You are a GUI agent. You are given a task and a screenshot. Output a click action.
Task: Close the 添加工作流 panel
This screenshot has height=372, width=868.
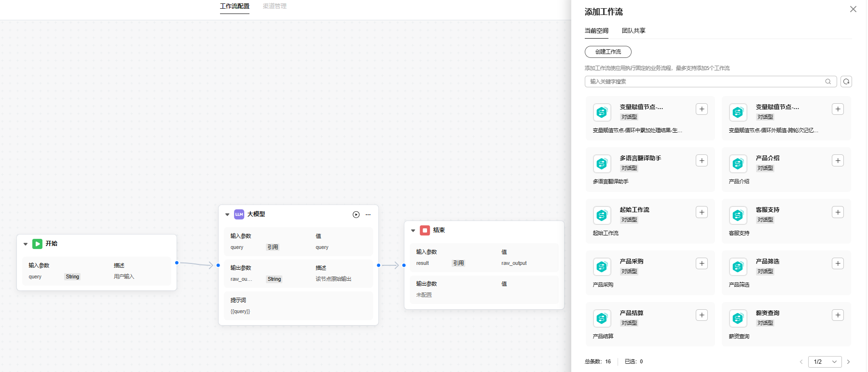[853, 9]
